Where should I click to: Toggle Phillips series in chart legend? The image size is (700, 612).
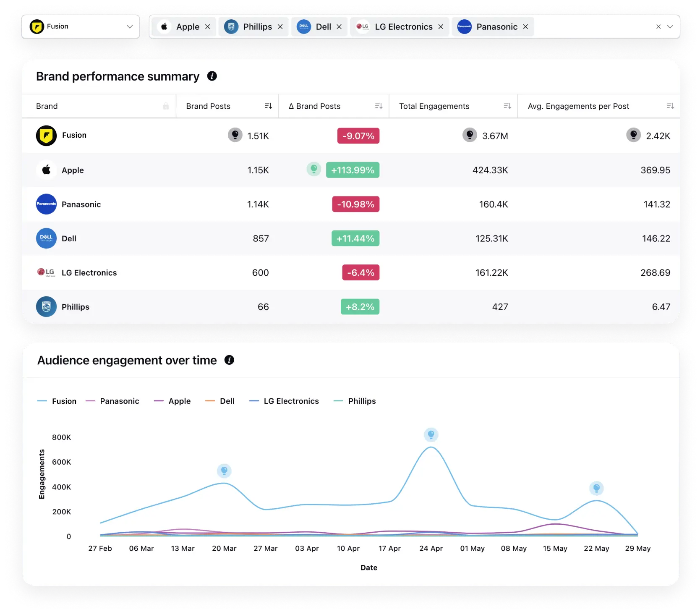355,401
